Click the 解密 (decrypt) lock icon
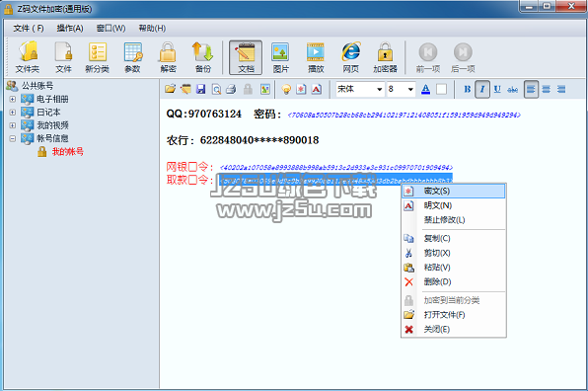588x391 pixels. point(168,57)
